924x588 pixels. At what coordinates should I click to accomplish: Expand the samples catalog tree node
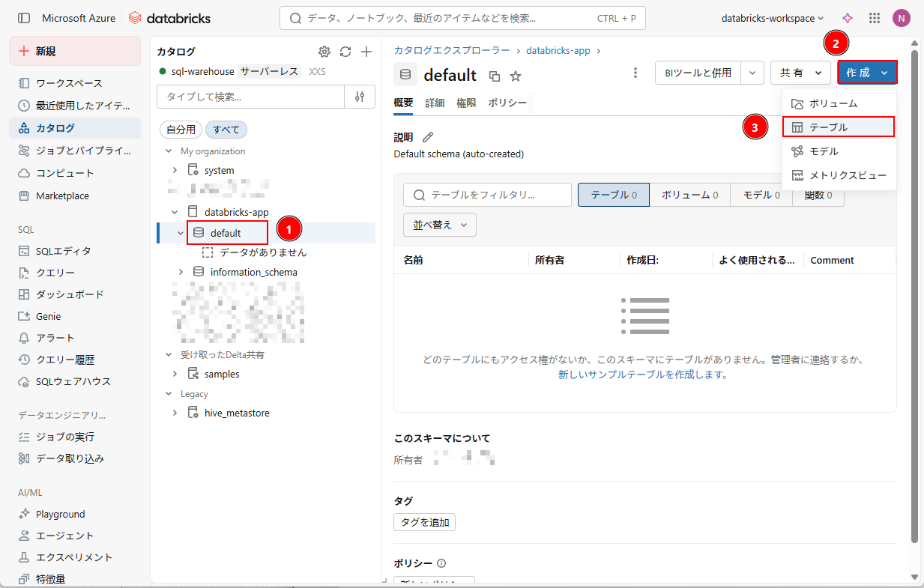175,374
